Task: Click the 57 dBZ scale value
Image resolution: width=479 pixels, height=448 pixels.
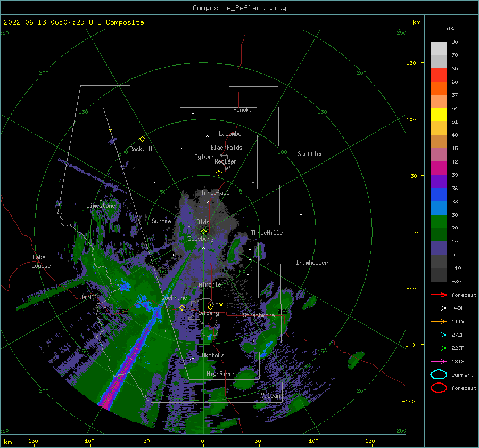Action: pos(455,95)
